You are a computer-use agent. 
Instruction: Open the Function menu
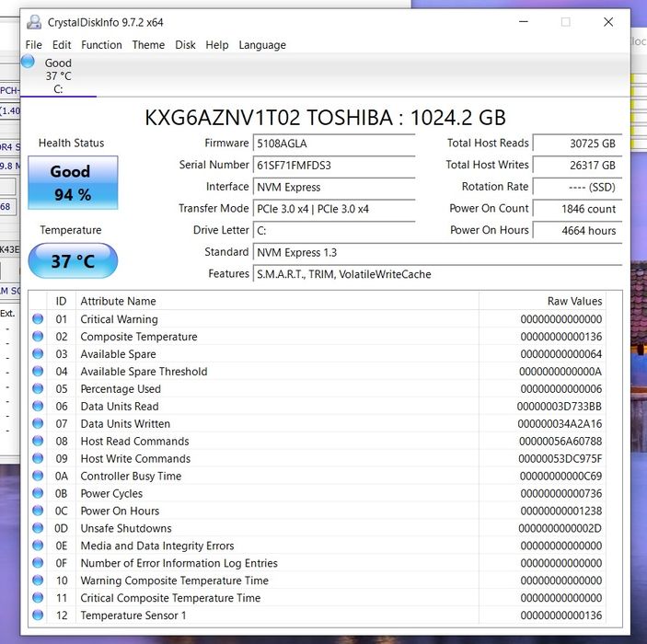click(101, 44)
